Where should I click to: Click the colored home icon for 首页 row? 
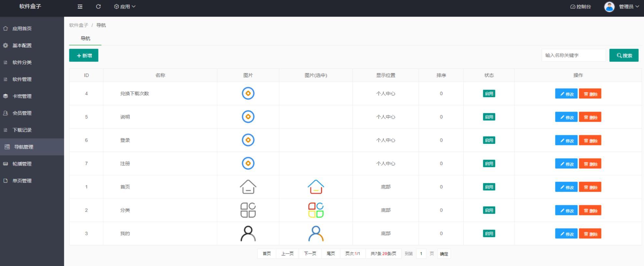[316, 187]
